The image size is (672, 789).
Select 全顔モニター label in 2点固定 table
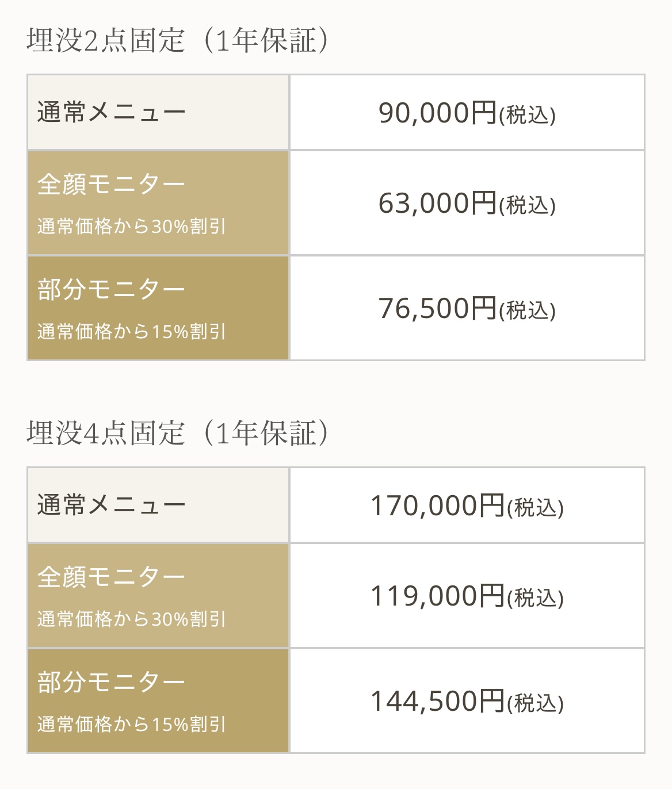click(112, 184)
